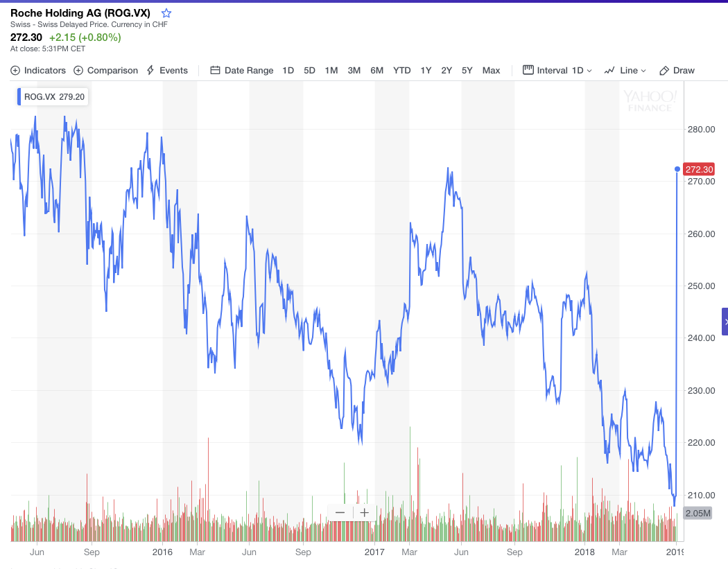The height and width of the screenshot is (569, 728).
Task: Click the 280.00 price axis label
Action: tap(701, 129)
